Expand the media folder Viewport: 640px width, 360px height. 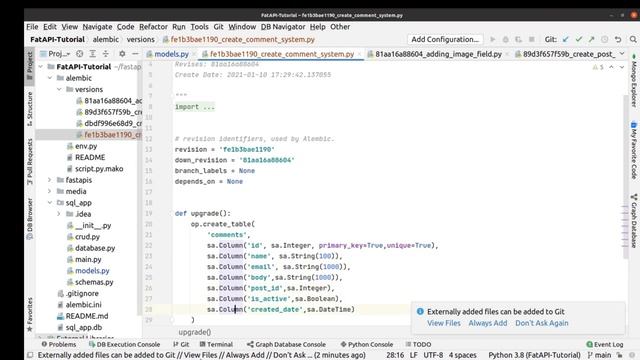pos(50,191)
